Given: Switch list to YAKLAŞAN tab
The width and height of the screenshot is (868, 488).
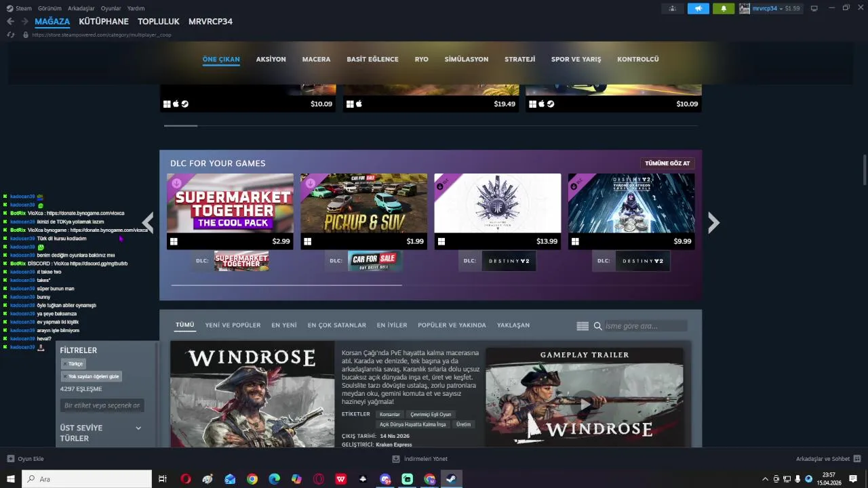Looking at the screenshot, I should click(513, 325).
